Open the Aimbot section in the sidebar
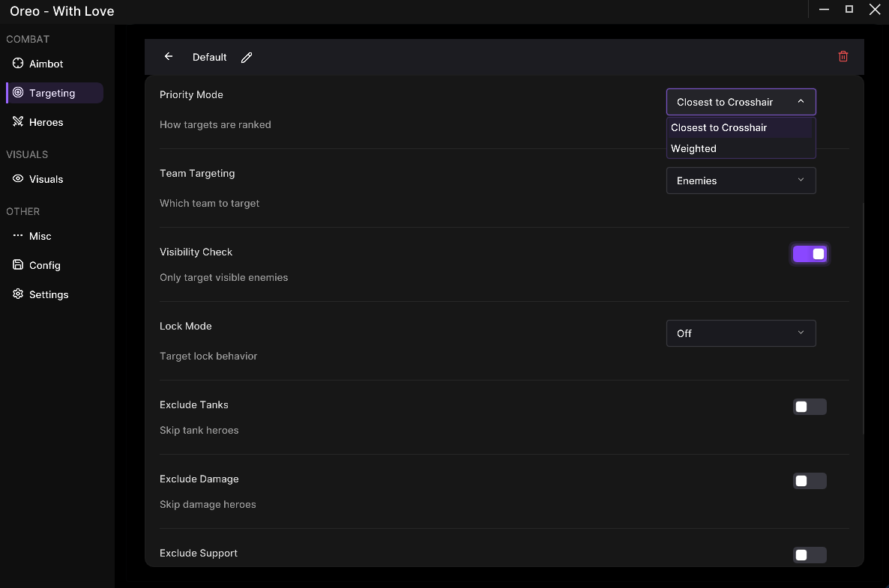Image resolution: width=889 pixels, height=588 pixels. (x=46, y=64)
